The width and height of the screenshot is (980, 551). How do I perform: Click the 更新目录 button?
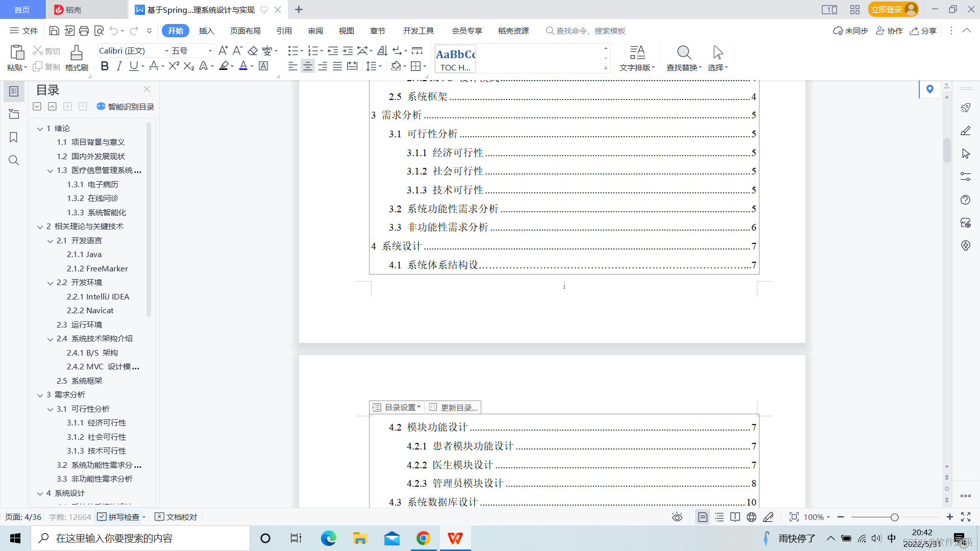pos(454,407)
